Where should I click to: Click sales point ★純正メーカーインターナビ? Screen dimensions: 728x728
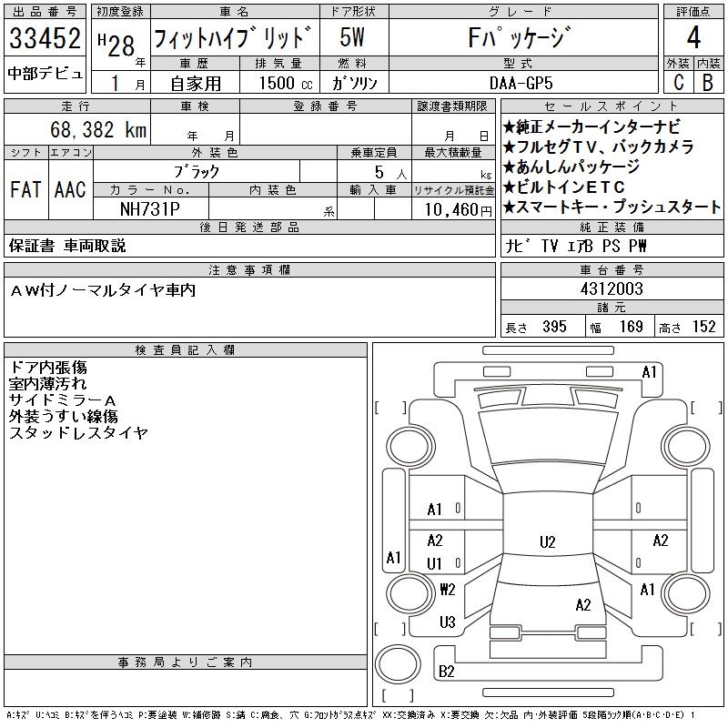tap(591, 126)
